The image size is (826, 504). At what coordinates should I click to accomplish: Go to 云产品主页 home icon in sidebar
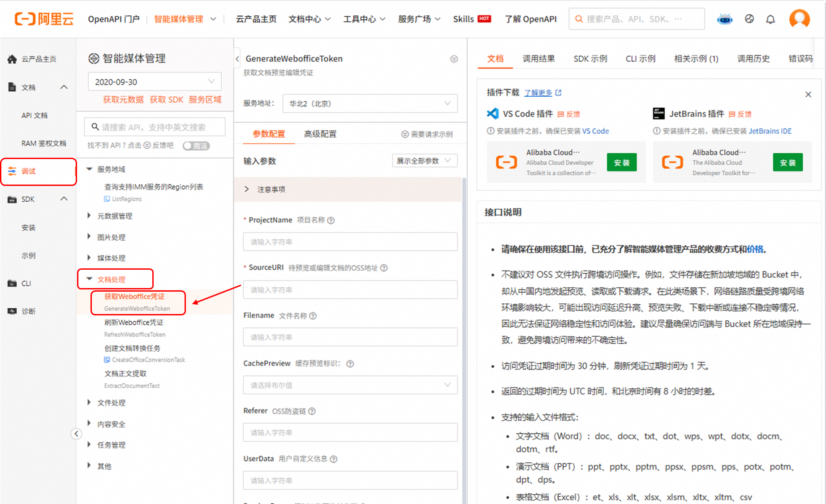point(12,59)
